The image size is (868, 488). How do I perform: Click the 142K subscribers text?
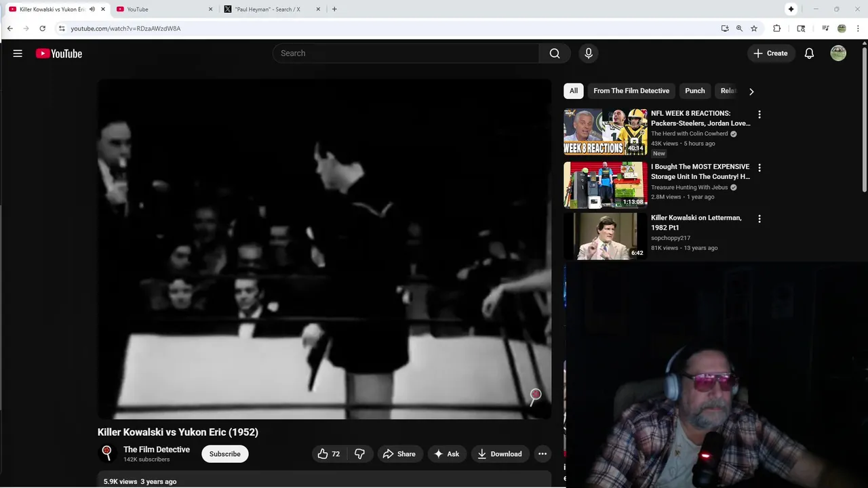tap(146, 460)
